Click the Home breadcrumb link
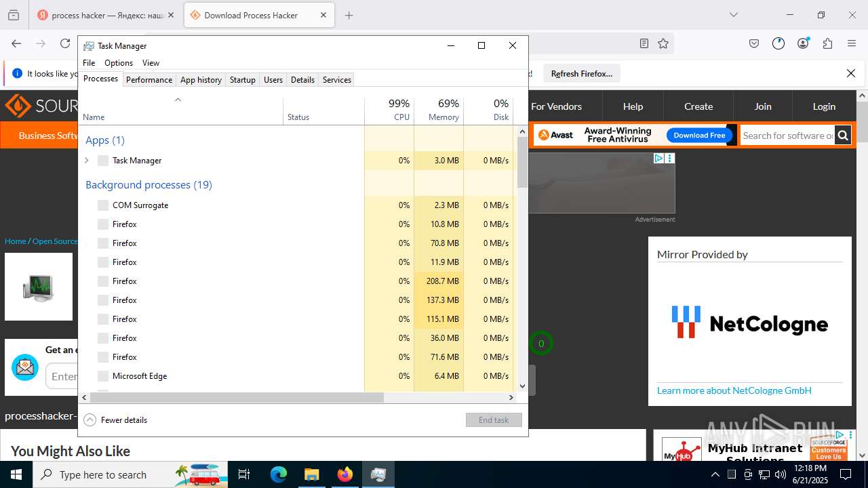The image size is (868, 488). 16,241
